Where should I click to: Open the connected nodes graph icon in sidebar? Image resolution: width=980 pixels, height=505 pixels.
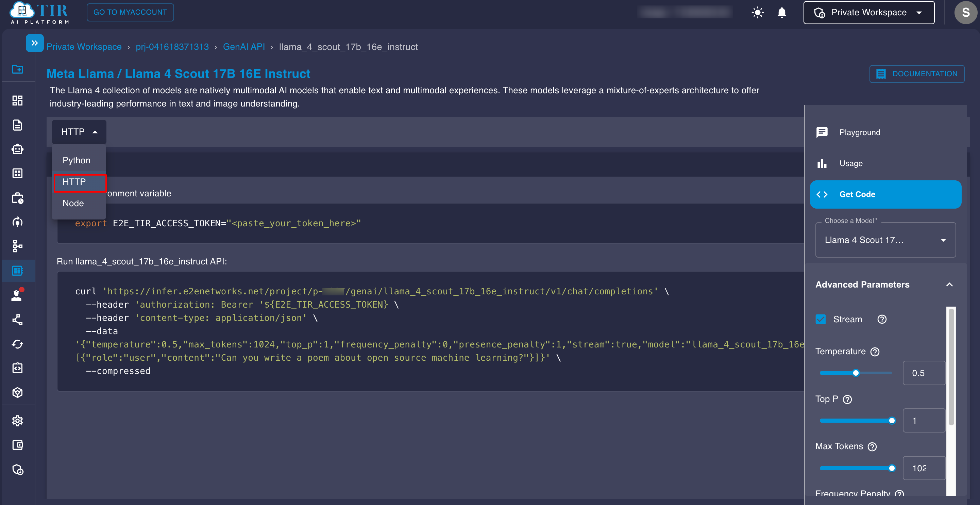point(17,320)
